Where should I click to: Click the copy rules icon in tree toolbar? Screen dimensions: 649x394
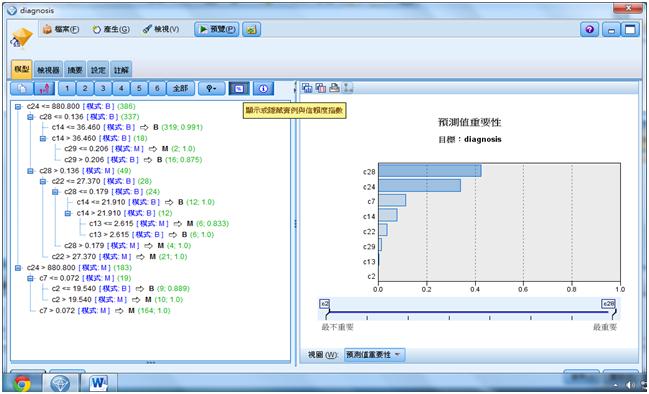tap(24, 89)
